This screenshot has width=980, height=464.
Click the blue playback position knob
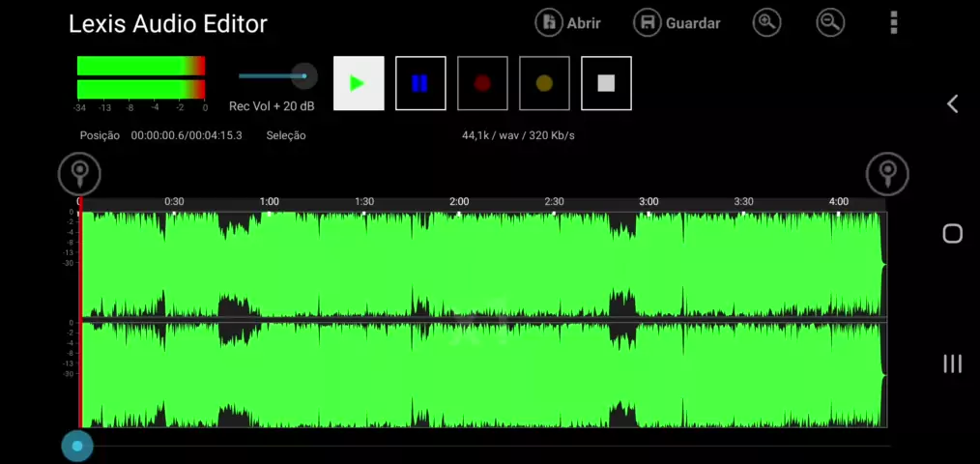click(77, 446)
